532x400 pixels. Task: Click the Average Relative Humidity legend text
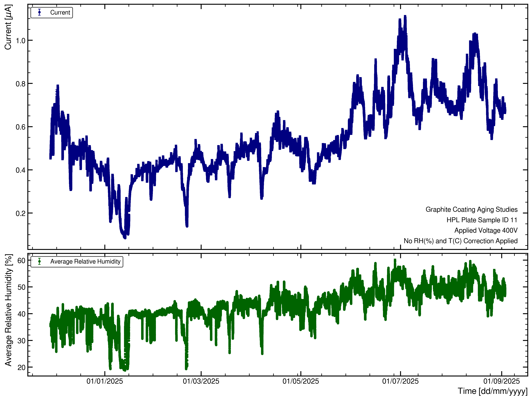click(x=85, y=262)
